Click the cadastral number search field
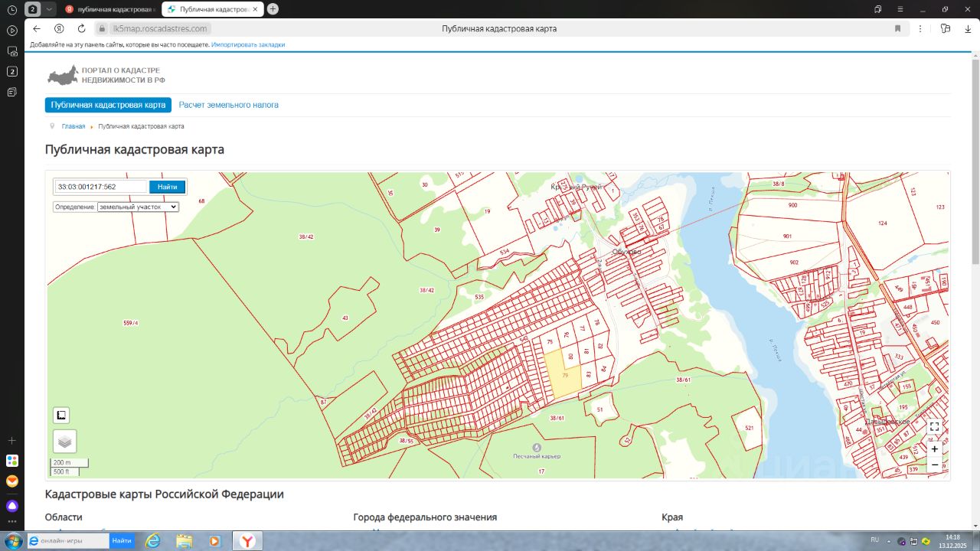 coord(100,187)
